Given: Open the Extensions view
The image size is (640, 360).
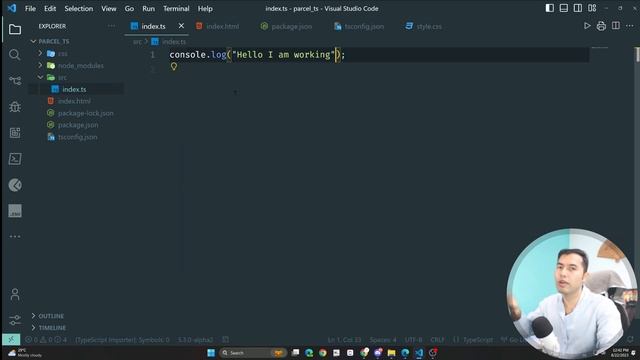Looking at the screenshot, I should tap(15, 133).
